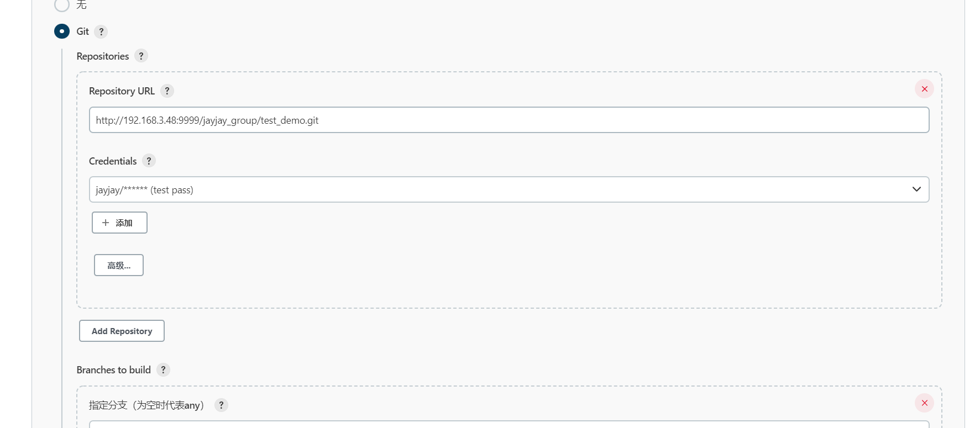Select the 无 radio option
This screenshot has height=428, width=980.
(x=62, y=5)
